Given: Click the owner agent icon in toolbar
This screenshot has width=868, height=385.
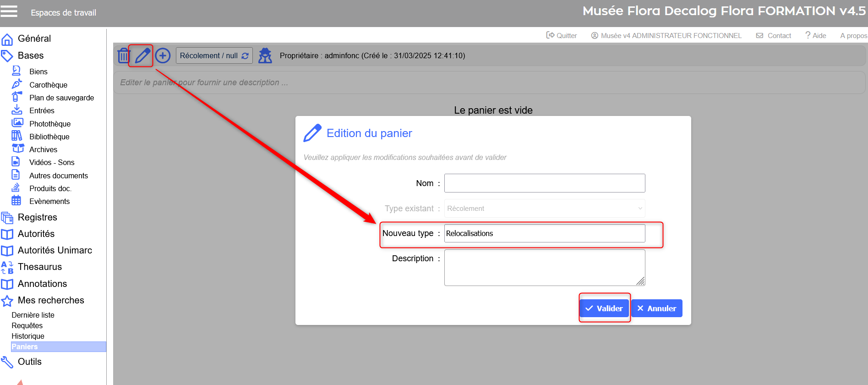Looking at the screenshot, I should [265, 55].
